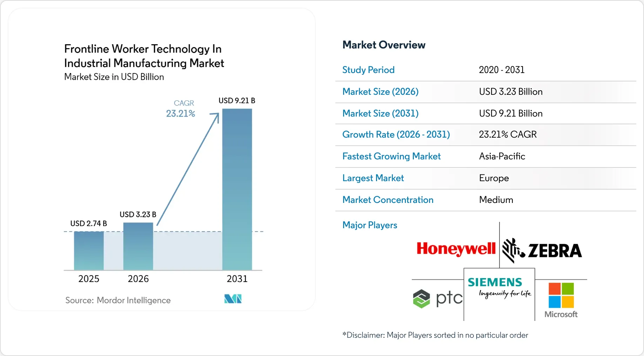Click the Market Size (2031) label
The width and height of the screenshot is (644, 356).
click(380, 113)
